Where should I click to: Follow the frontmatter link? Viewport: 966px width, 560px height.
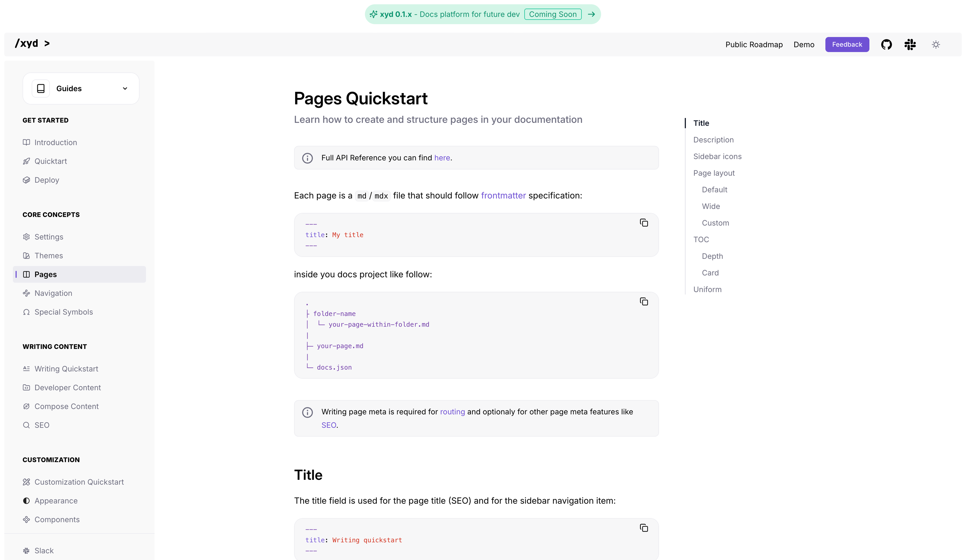pos(503,195)
